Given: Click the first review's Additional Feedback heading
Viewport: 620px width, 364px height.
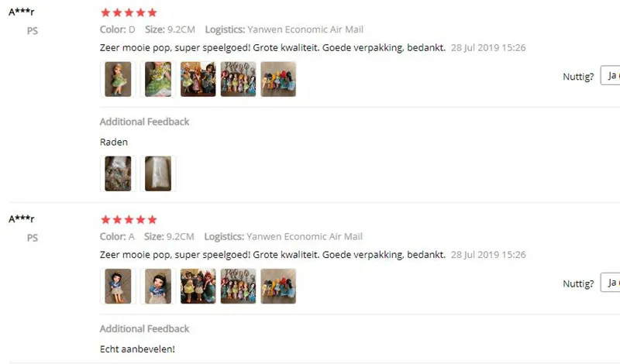Looking at the screenshot, I should tap(144, 122).
